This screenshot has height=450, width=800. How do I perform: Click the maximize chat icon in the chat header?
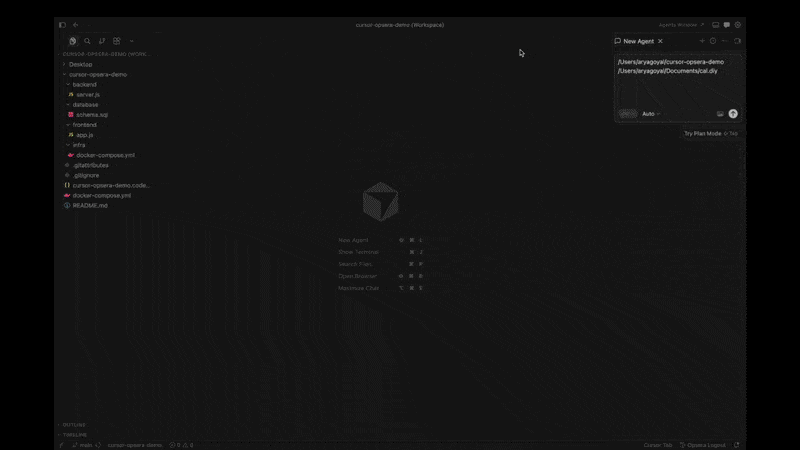(737, 41)
